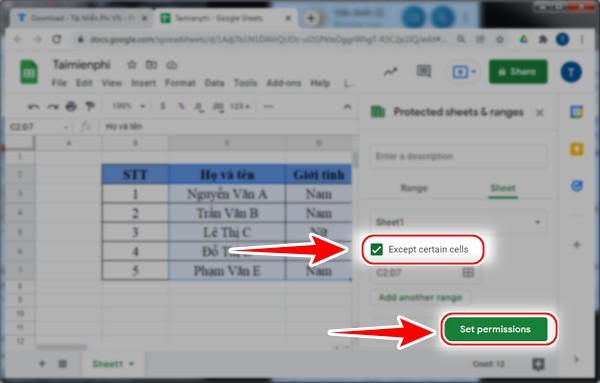Tick the Except certain cells checkbox

(377, 249)
